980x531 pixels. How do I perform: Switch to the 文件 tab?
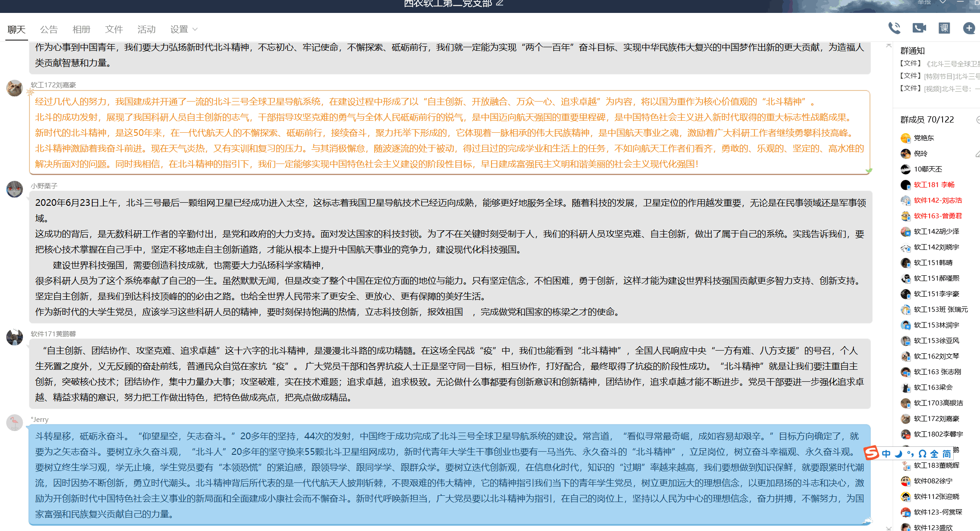click(x=114, y=29)
